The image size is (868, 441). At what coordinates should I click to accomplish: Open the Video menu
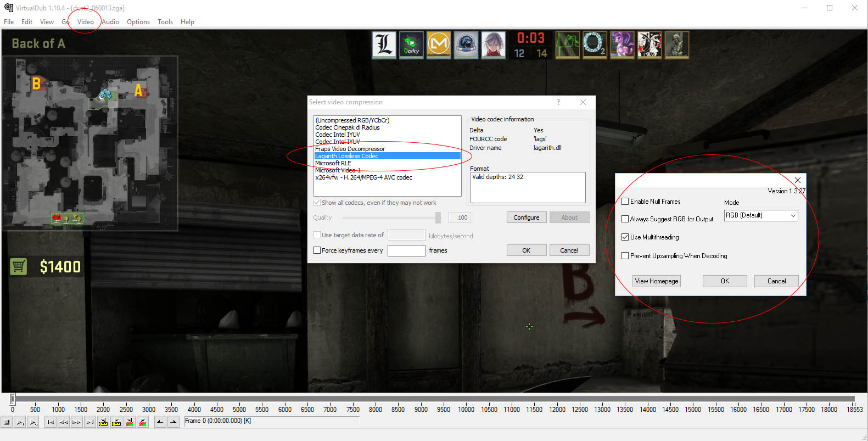pyautogui.click(x=85, y=22)
